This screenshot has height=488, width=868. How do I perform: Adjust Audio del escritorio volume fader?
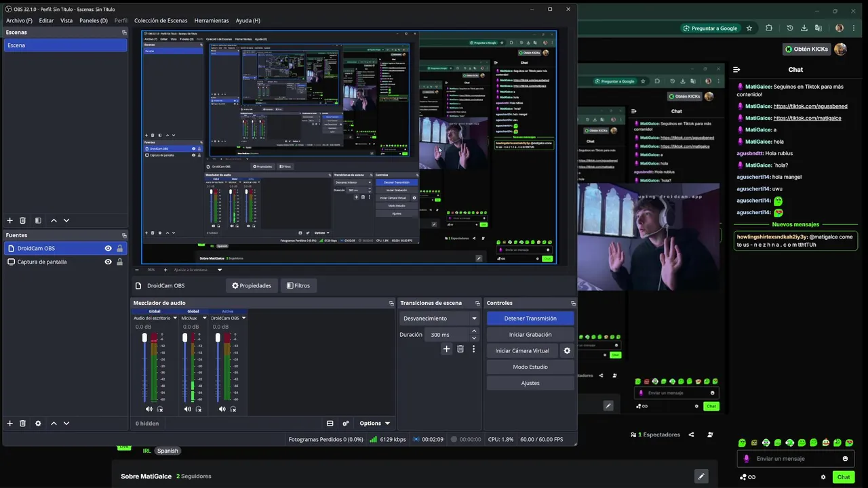click(x=144, y=338)
